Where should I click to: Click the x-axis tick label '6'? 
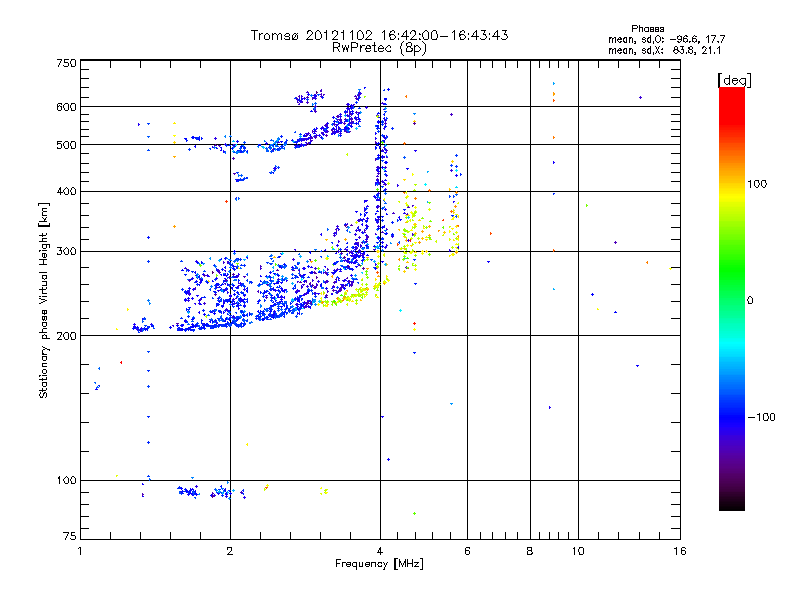point(467,551)
